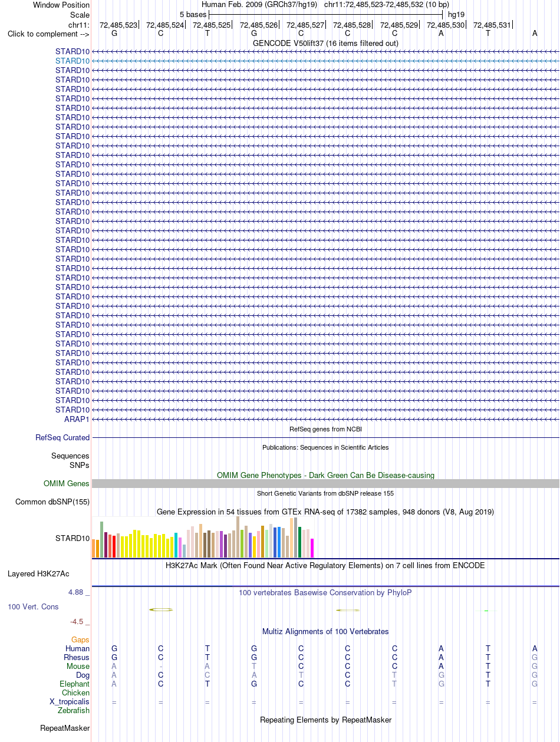
Task: Click the Common dbSNP(155) track label
Action: point(52,502)
